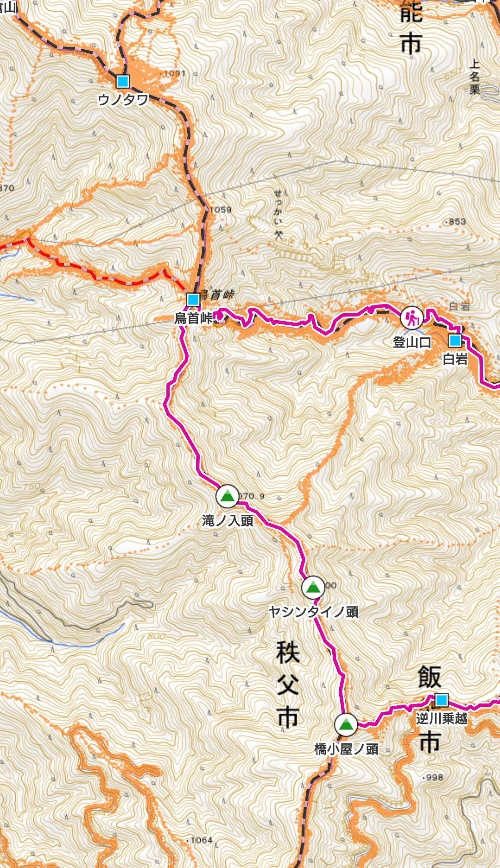
Task: Click the せっかい mine symbol on the map
Action: click(278, 235)
